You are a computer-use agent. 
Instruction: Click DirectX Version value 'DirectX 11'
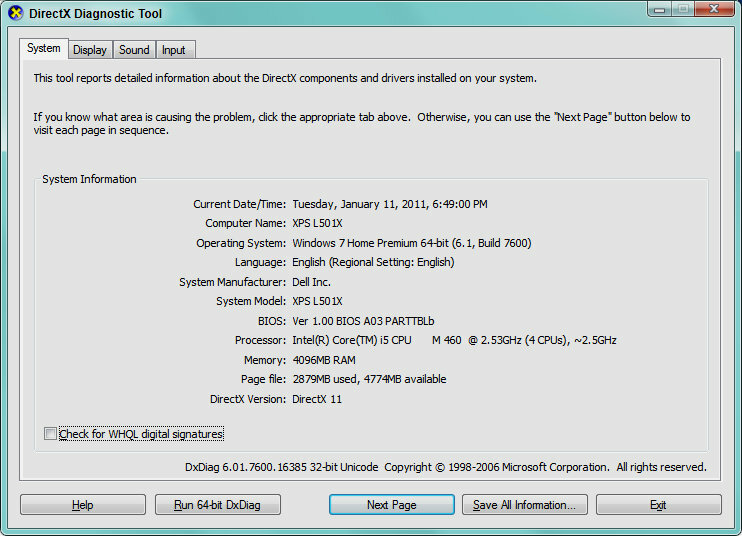317,399
